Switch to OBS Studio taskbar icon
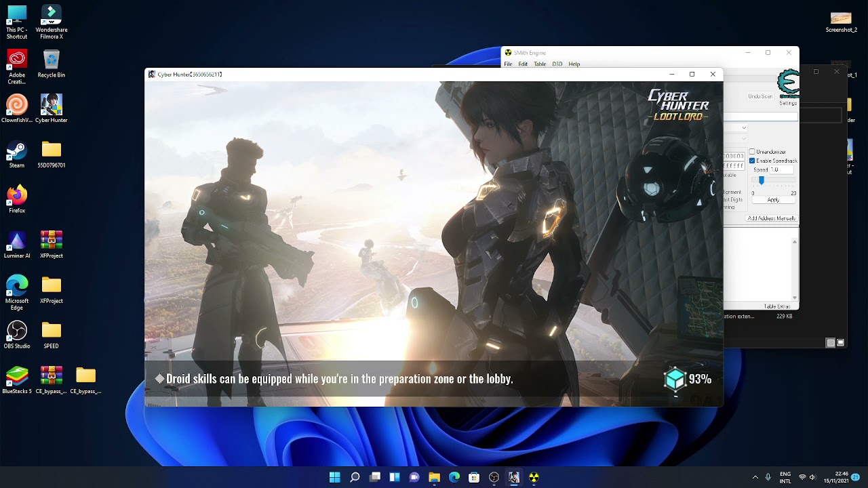The height and width of the screenshot is (488, 868). (494, 477)
